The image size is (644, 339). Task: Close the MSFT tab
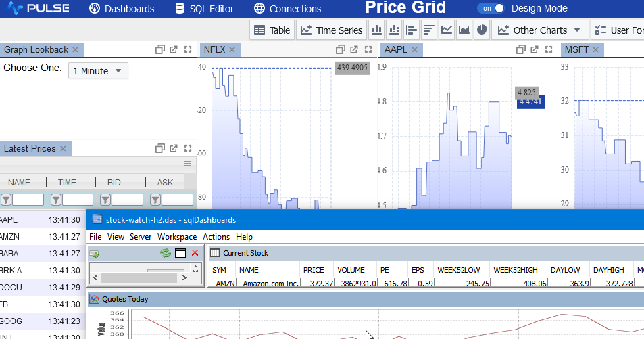[x=595, y=50]
